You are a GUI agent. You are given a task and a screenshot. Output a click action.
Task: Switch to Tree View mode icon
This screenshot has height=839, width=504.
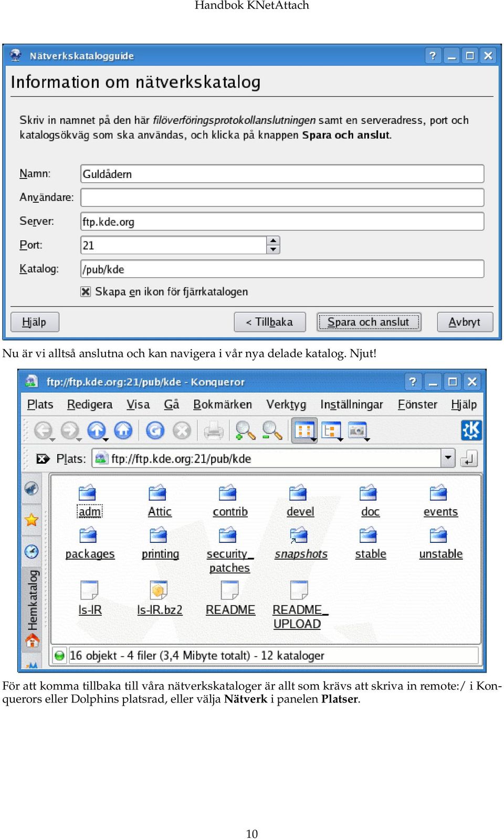coord(331,431)
